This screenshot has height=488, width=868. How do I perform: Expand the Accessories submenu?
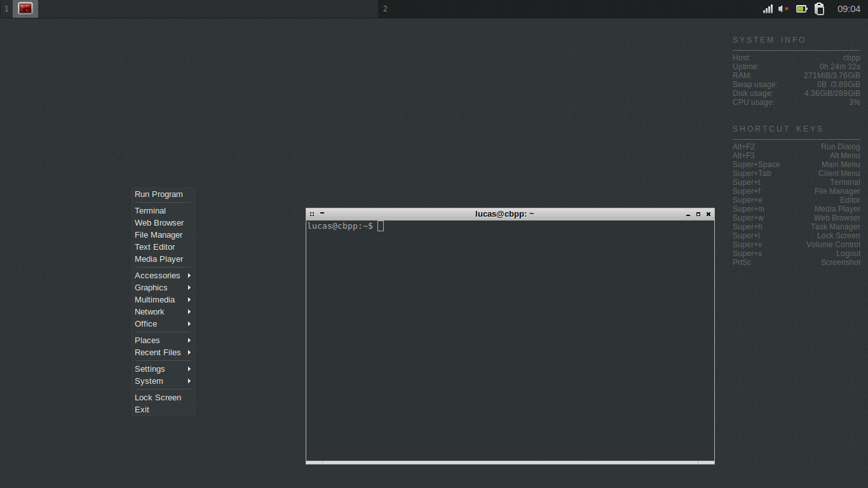pyautogui.click(x=158, y=275)
